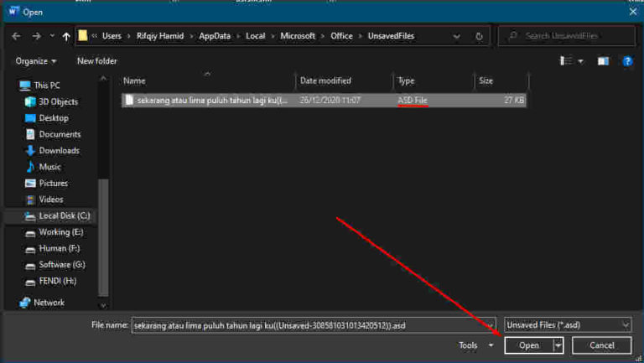Open the Tools dropdown menu
Screen dimensions: 644x363
point(476,345)
